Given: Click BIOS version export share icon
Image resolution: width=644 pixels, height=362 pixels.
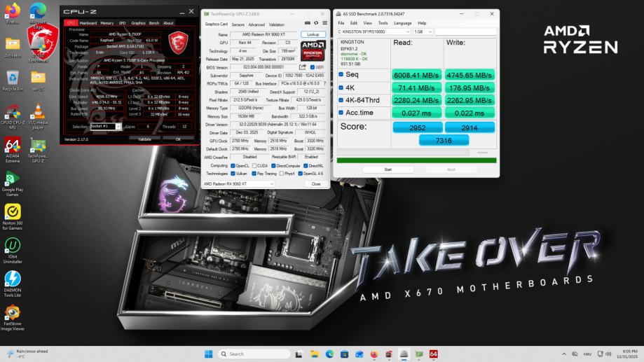Looking at the screenshot, I should point(303,67).
